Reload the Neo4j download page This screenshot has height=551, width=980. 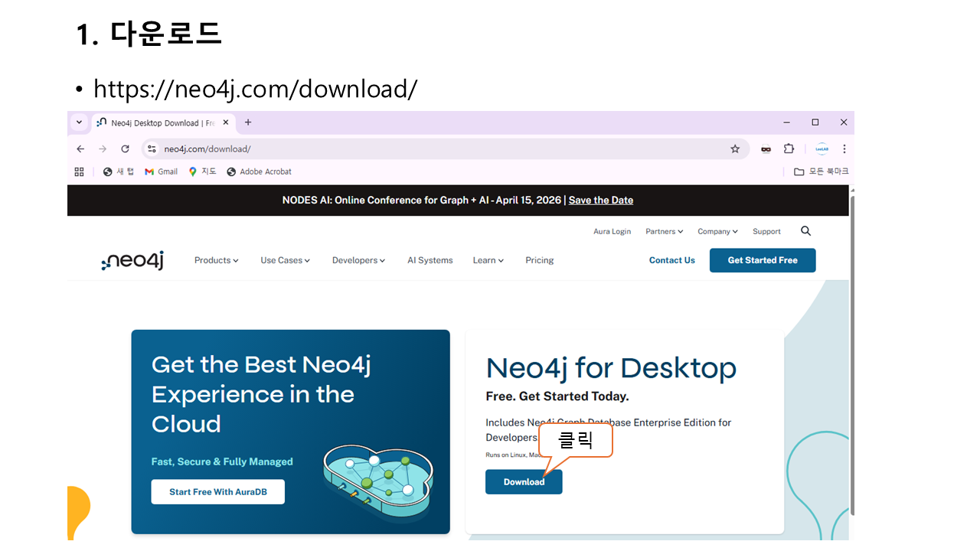pos(125,149)
